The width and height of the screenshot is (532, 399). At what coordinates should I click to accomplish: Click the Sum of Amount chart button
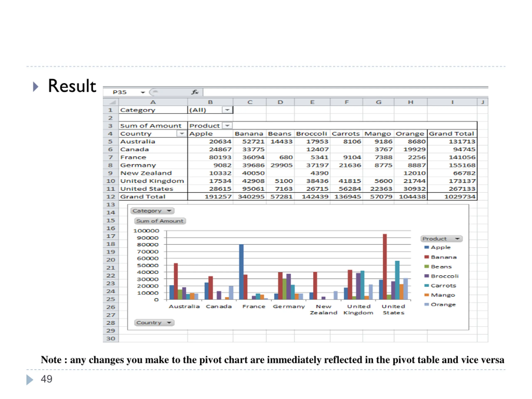160,221
